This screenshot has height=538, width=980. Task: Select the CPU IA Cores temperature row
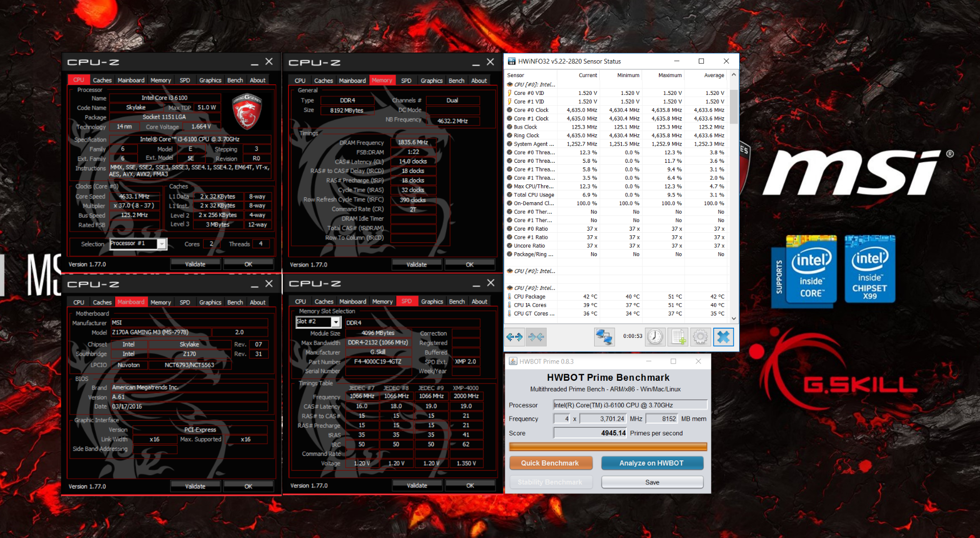pos(616,305)
